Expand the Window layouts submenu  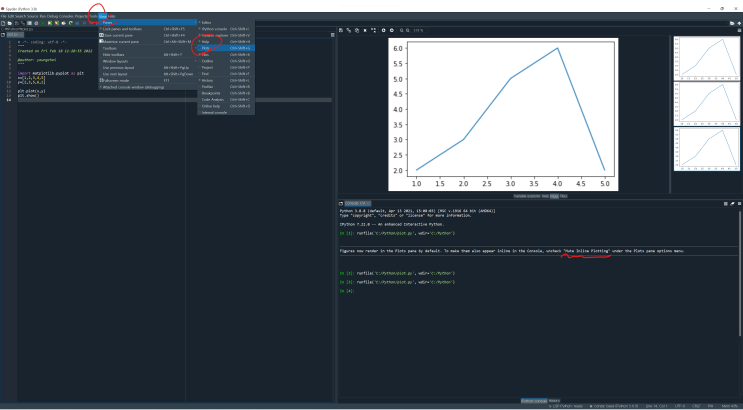pos(147,61)
